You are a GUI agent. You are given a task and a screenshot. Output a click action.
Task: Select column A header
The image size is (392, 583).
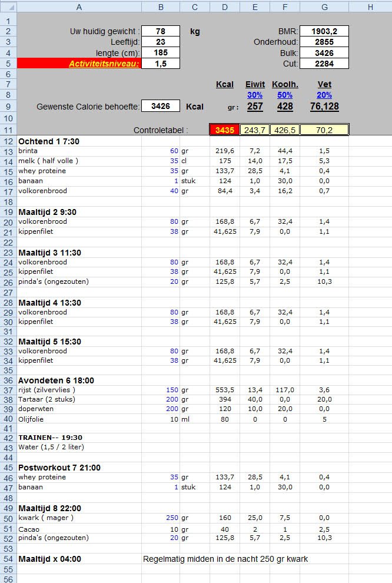(x=79, y=7)
